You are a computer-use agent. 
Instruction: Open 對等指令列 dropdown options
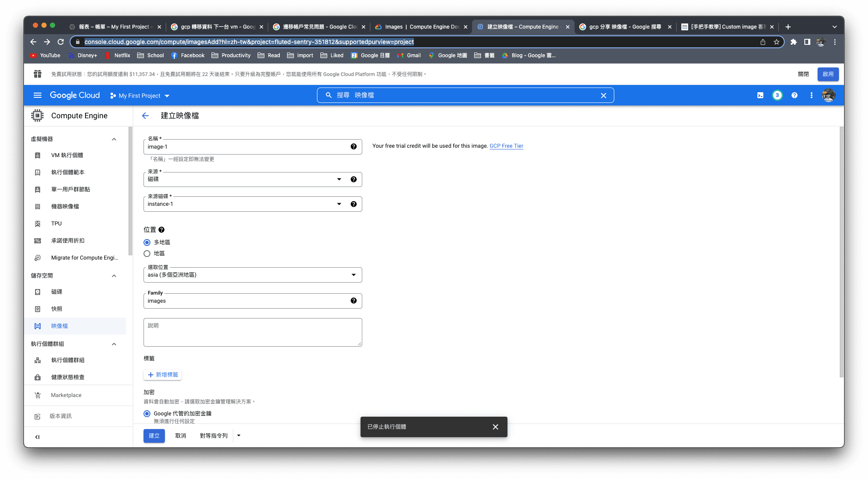238,435
